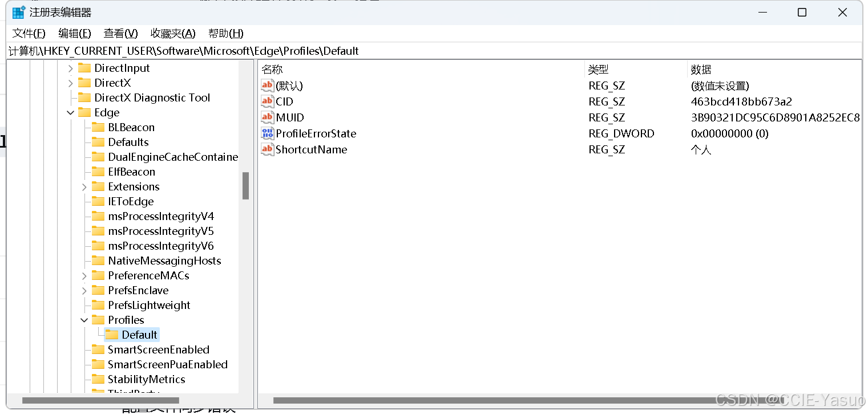The width and height of the screenshot is (868, 415).
Task: Expand the PrefsEnclave key
Action: 84,291
